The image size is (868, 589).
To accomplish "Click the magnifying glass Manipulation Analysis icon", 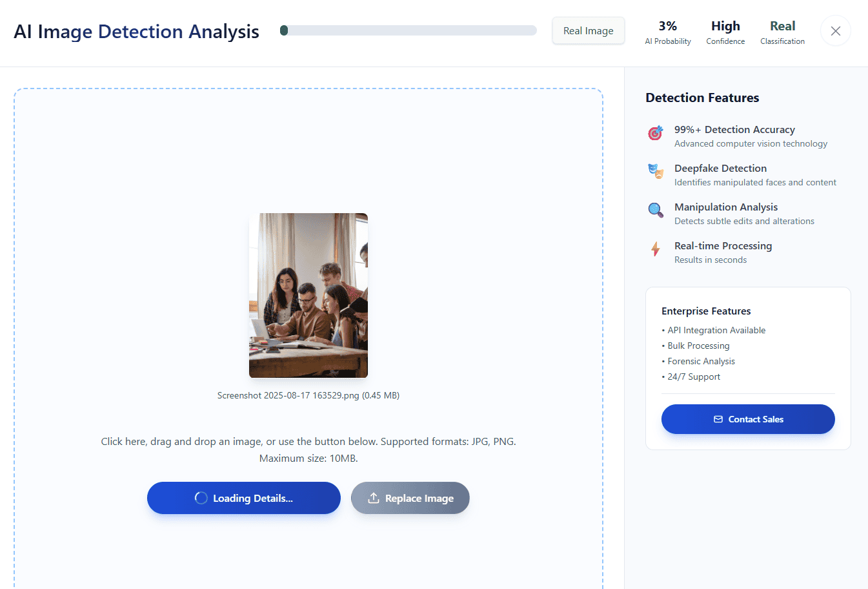I will click(x=656, y=210).
